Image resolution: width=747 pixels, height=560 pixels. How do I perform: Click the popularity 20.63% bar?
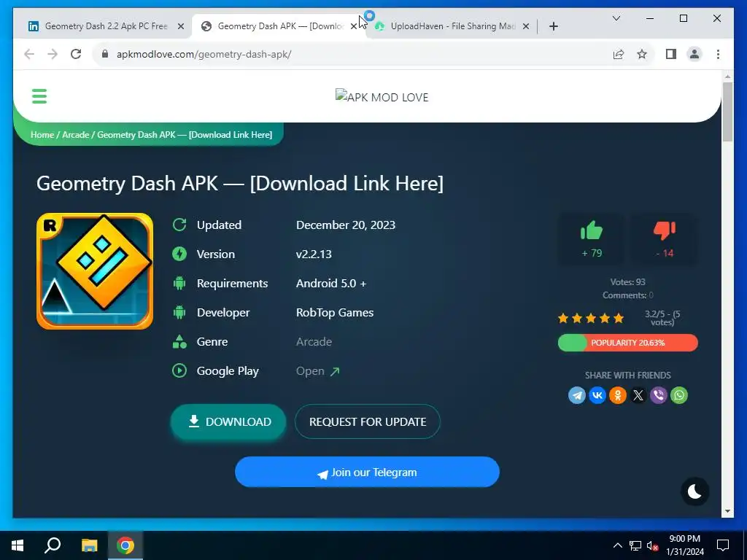tap(628, 343)
